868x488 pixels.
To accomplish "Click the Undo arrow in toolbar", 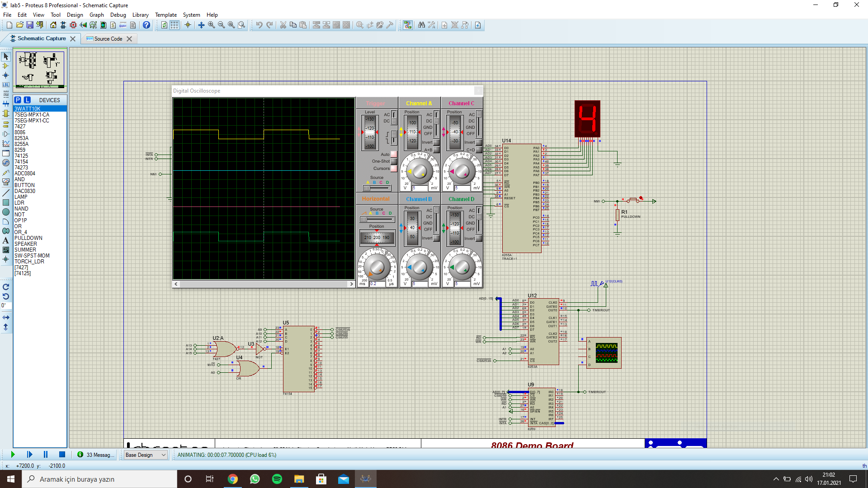I will click(x=259, y=25).
